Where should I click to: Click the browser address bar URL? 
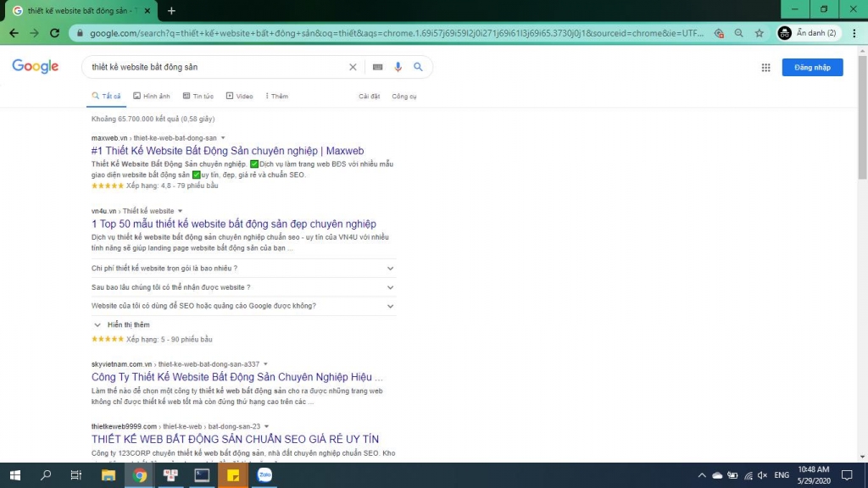coord(397,33)
